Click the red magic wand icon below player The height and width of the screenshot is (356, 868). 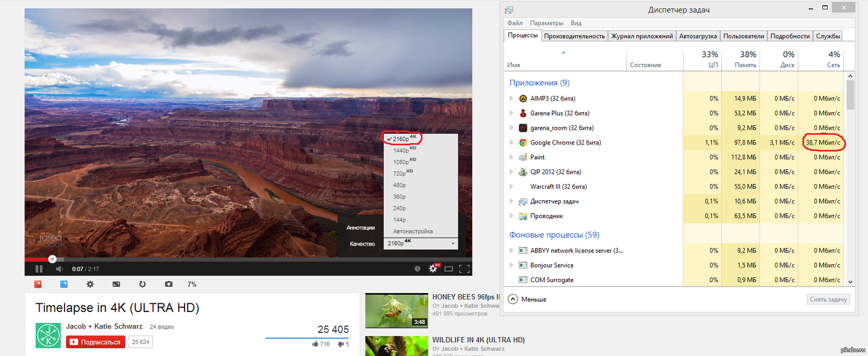38,284
